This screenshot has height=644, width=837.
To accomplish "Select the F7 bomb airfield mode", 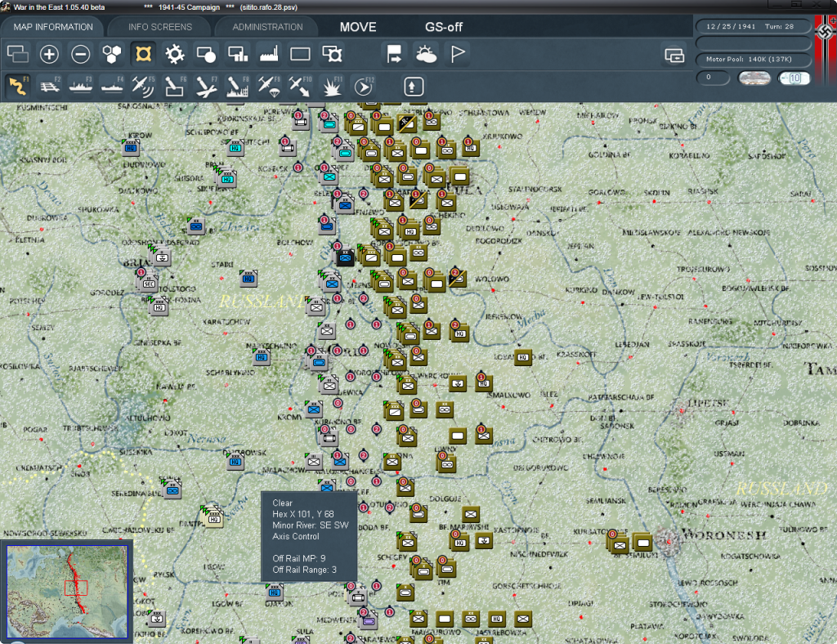I will [206, 86].
